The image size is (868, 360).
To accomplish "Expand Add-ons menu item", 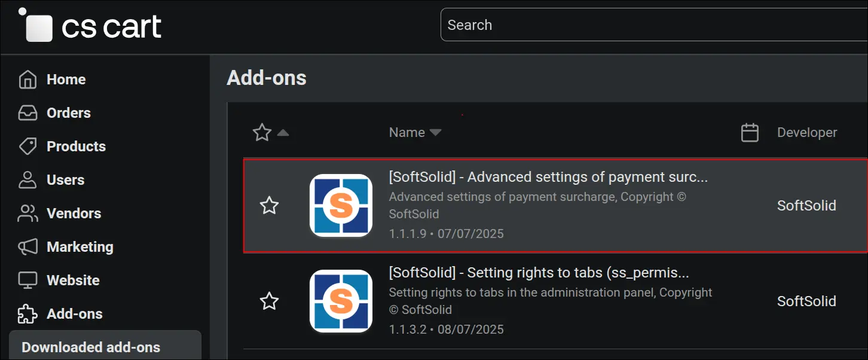I will 75,314.
